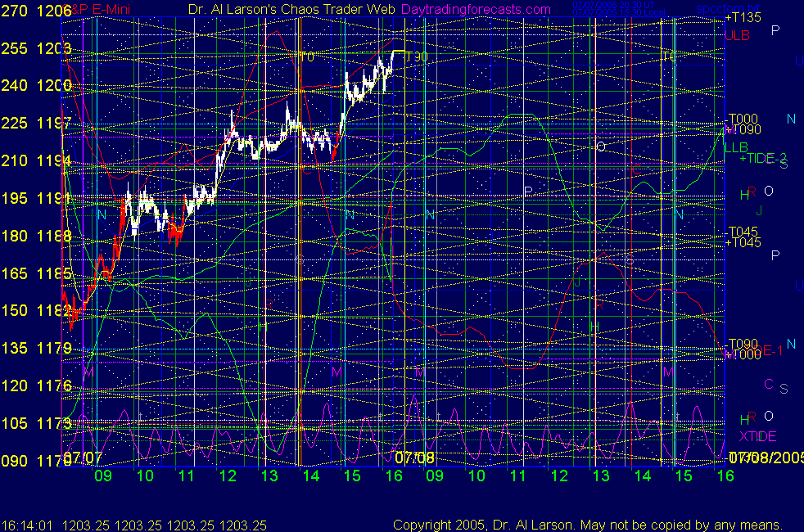The width and height of the screenshot is (804, 532).
Task: Click the "255 1203" price scale label
Action: point(36,48)
